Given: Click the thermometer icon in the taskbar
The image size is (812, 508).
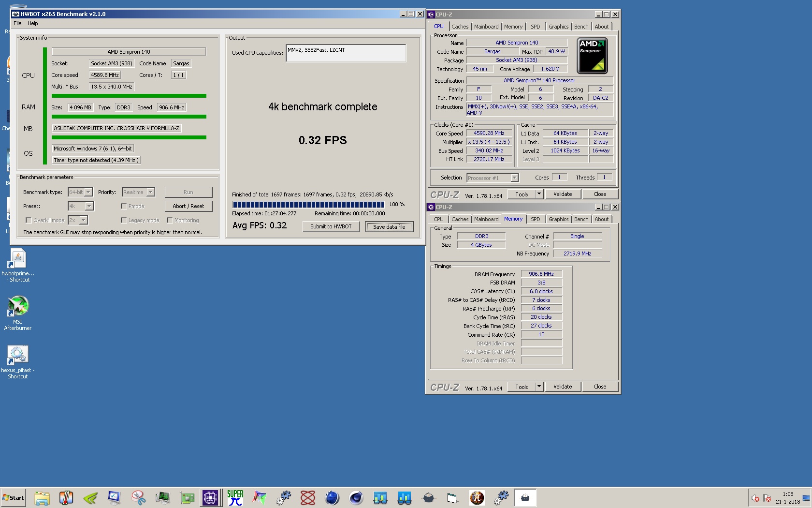Looking at the screenshot, I should [x=66, y=498].
